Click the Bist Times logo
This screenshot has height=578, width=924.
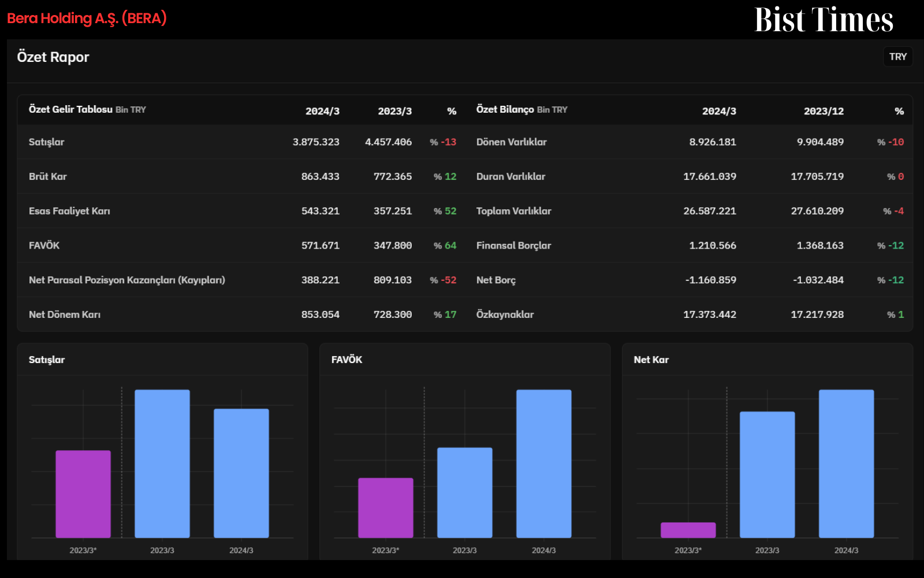point(824,20)
